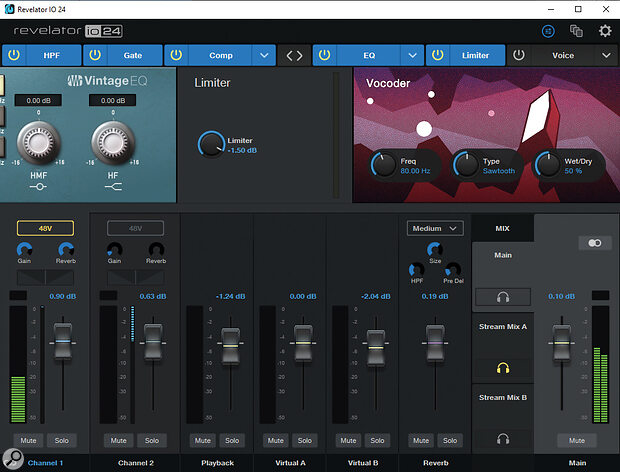
Task: Click the Playback volume fader
Action: tap(231, 346)
